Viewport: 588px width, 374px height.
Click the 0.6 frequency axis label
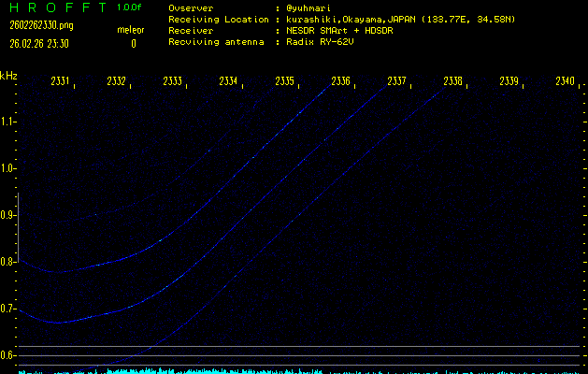pos(8,355)
